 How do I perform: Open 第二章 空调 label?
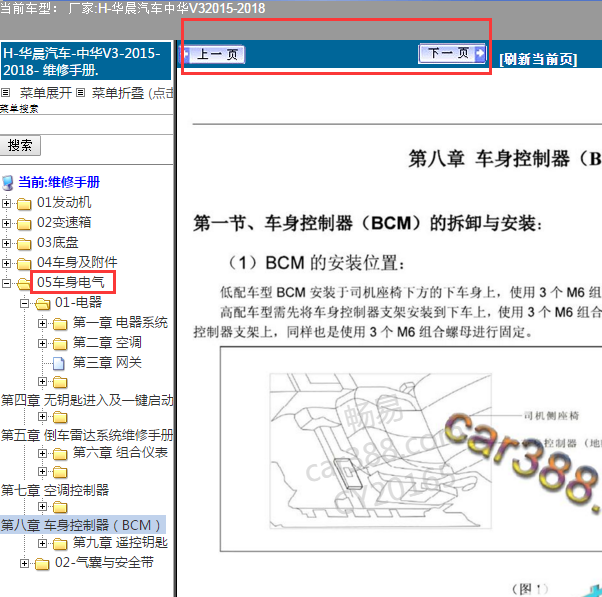(x=107, y=342)
